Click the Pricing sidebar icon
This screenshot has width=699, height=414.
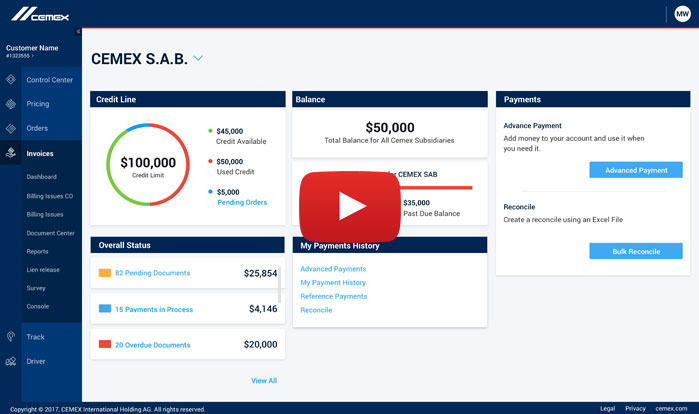11,104
